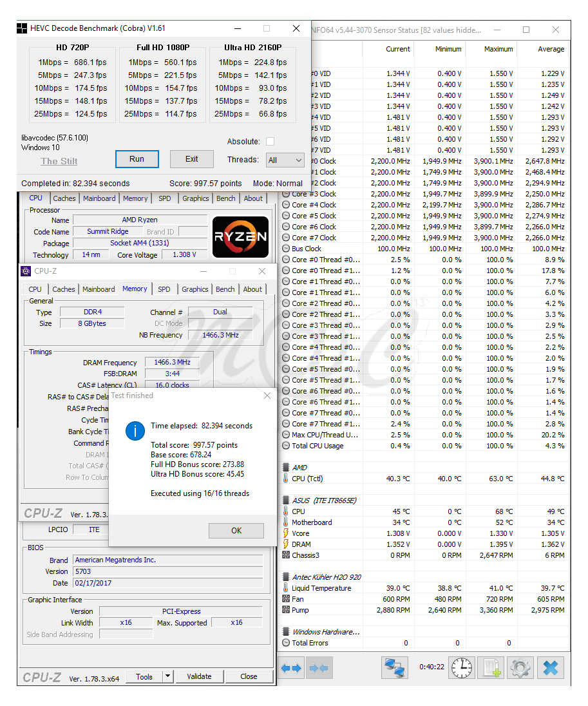
Task: Switch to Bench tab in front CPU-Z window
Action: click(225, 289)
